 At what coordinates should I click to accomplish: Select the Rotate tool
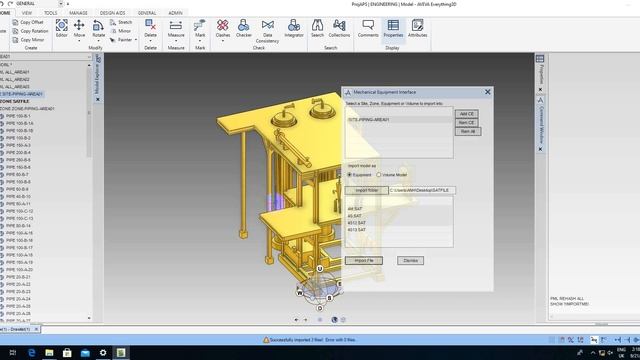98,28
